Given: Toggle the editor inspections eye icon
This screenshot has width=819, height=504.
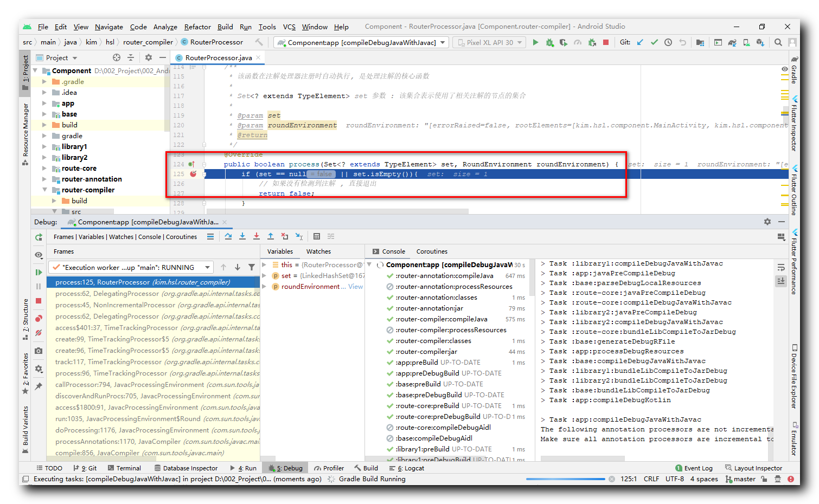Looking at the screenshot, I should [x=785, y=69].
